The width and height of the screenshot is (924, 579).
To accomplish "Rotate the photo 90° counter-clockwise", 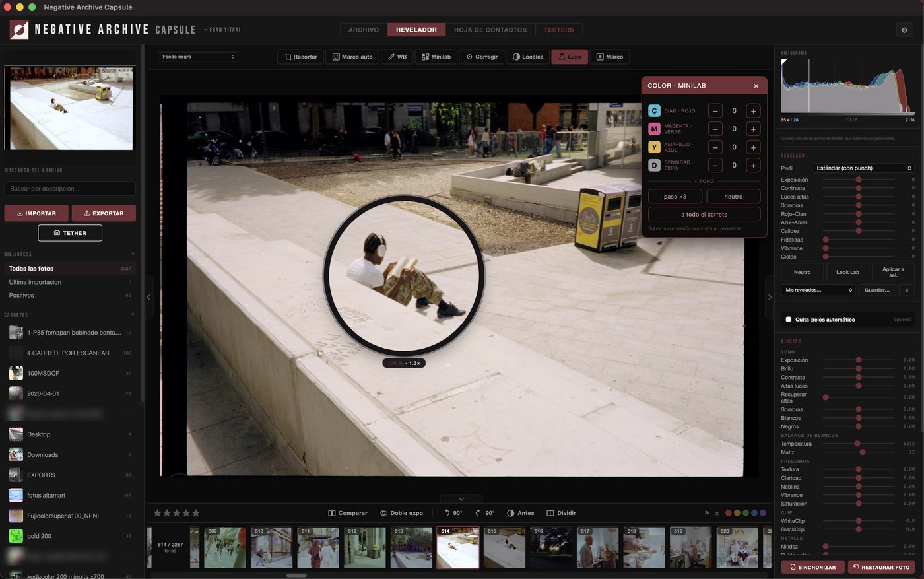I will [x=453, y=513].
